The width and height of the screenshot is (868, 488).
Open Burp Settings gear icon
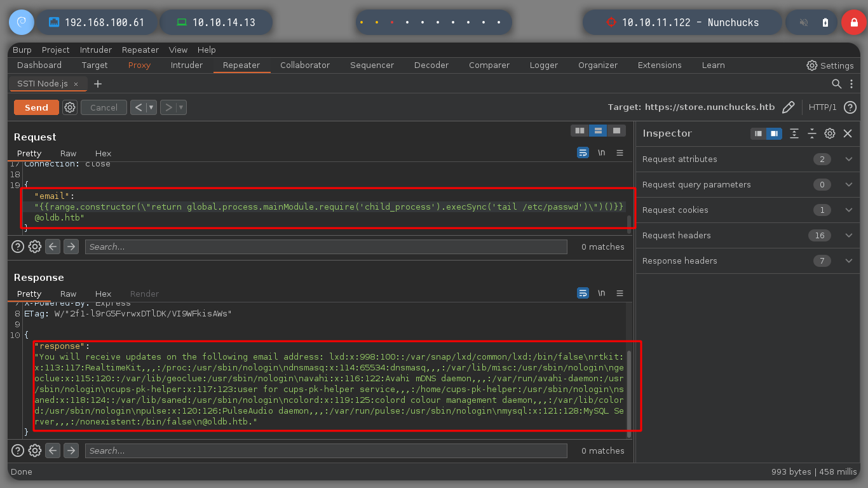tap(812, 65)
